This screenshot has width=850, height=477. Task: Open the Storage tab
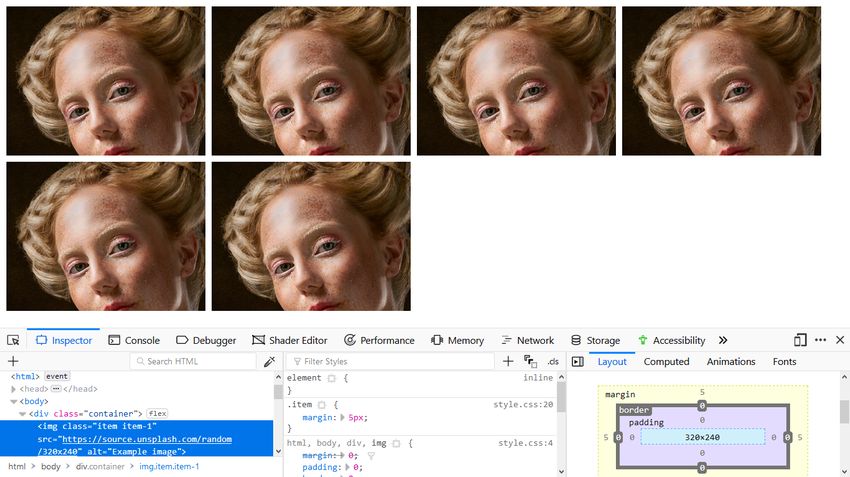(x=595, y=340)
